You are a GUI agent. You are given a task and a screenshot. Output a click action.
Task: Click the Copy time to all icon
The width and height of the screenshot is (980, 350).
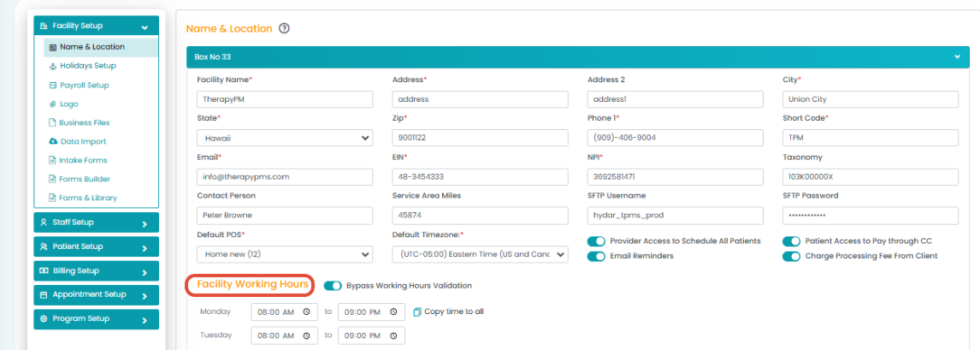tap(417, 311)
